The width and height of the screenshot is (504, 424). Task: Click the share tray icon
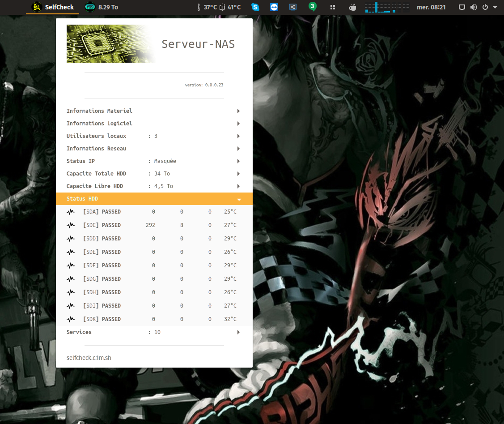(293, 7)
